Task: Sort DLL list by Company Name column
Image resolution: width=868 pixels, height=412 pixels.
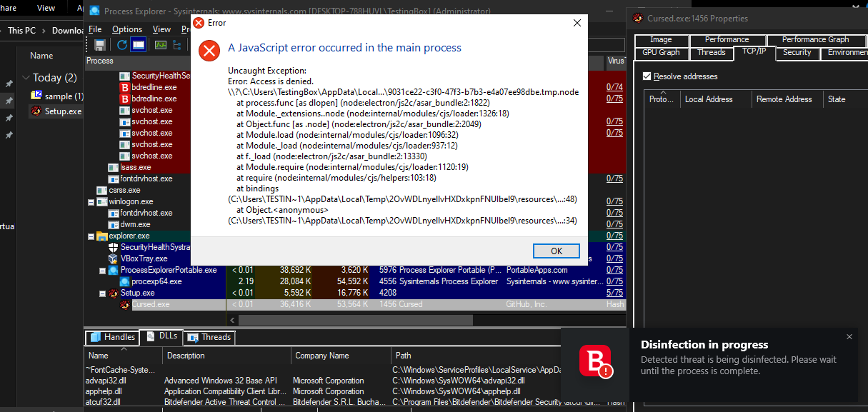Action: (x=341, y=356)
